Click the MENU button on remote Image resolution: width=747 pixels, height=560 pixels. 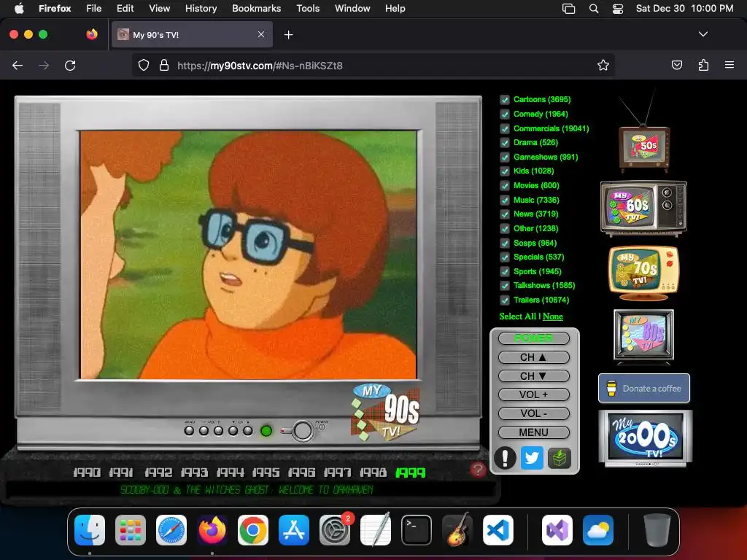coord(533,432)
